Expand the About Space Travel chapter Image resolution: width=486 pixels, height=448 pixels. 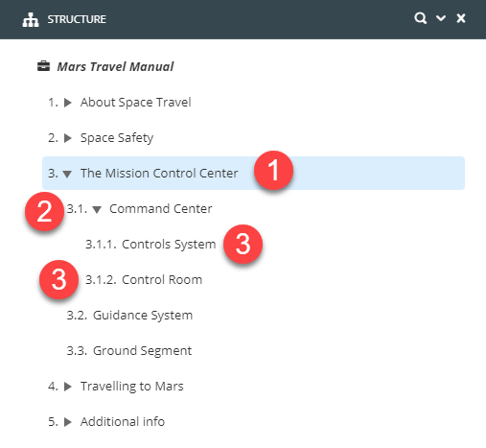tap(68, 103)
